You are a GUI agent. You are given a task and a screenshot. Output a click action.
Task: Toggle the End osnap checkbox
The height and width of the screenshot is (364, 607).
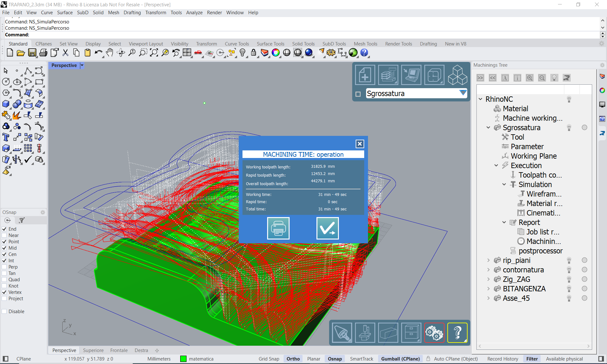(4, 229)
